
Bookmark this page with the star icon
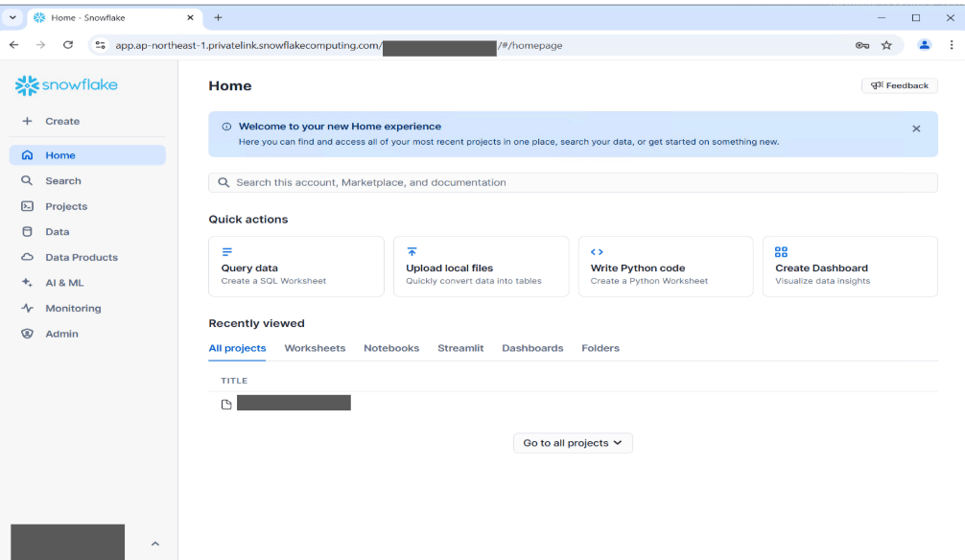click(886, 45)
